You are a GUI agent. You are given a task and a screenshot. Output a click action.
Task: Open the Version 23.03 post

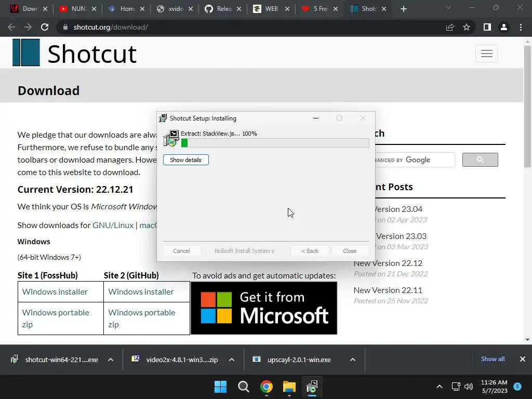point(401,236)
